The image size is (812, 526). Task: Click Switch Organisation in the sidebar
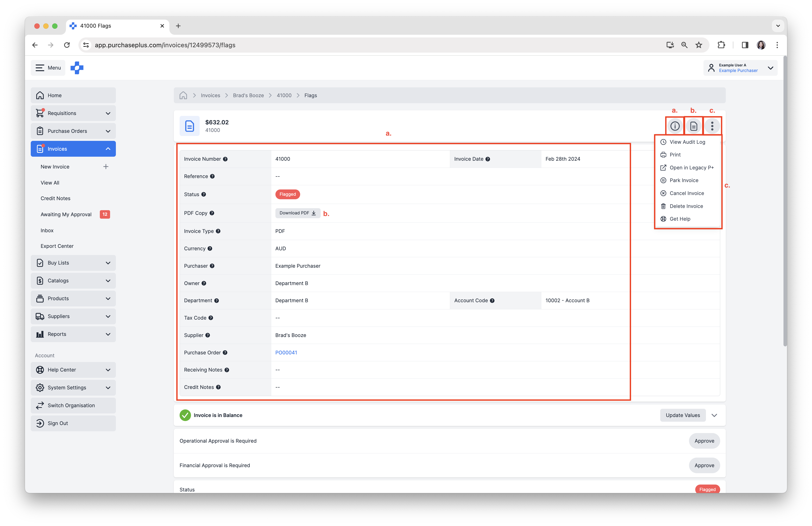(x=73, y=405)
